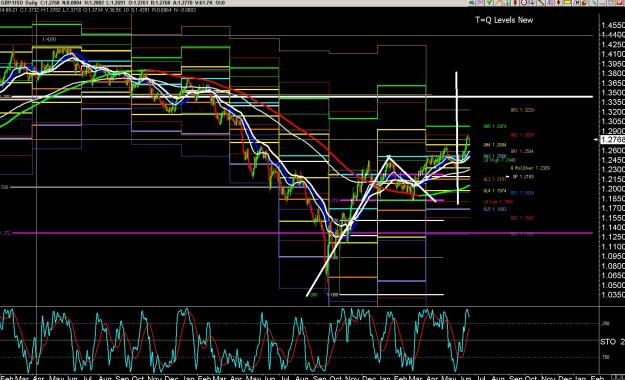Viewport: 625px width, 380px height.
Task: Click the green checkmark toolbar icon
Action: [489, 2]
